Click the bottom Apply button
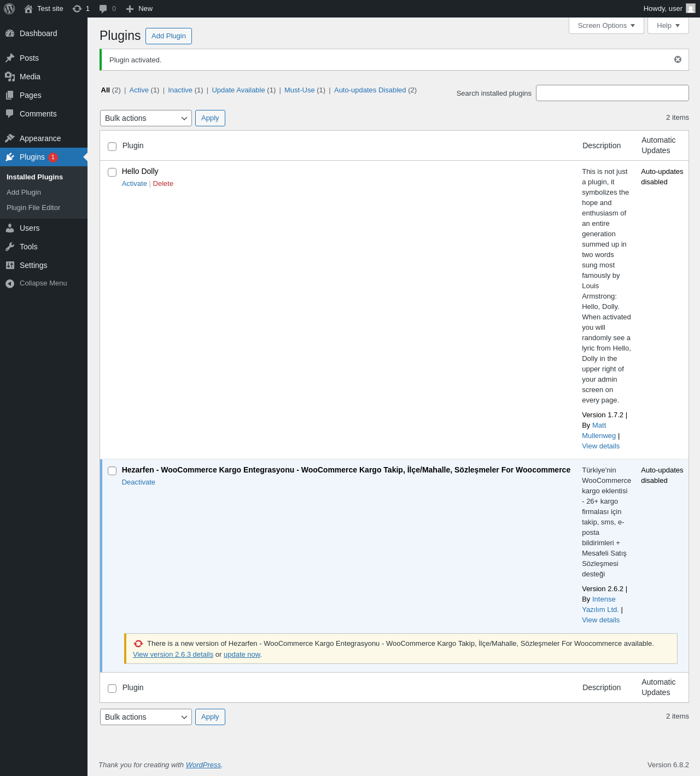Screen dimensions: 700x776 pyautogui.click(x=210, y=717)
